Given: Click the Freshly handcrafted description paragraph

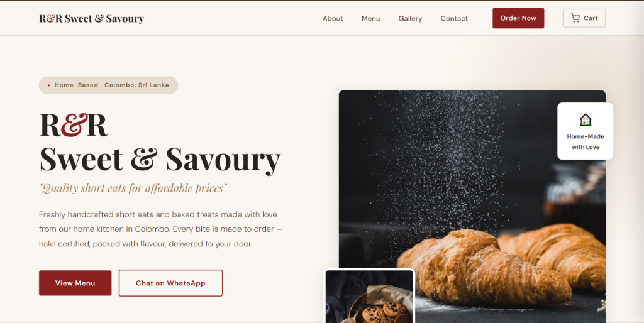Looking at the screenshot, I should click(161, 229).
